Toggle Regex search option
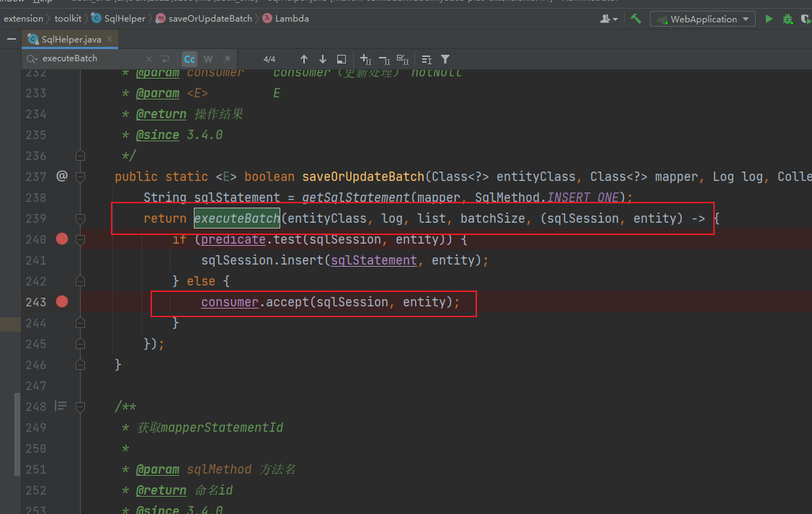Viewport: 812px width, 514px height. (x=226, y=59)
